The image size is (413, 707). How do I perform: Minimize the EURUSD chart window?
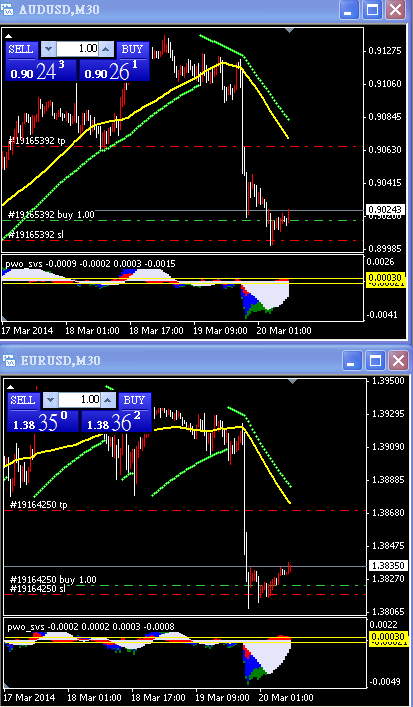click(x=352, y=361)
